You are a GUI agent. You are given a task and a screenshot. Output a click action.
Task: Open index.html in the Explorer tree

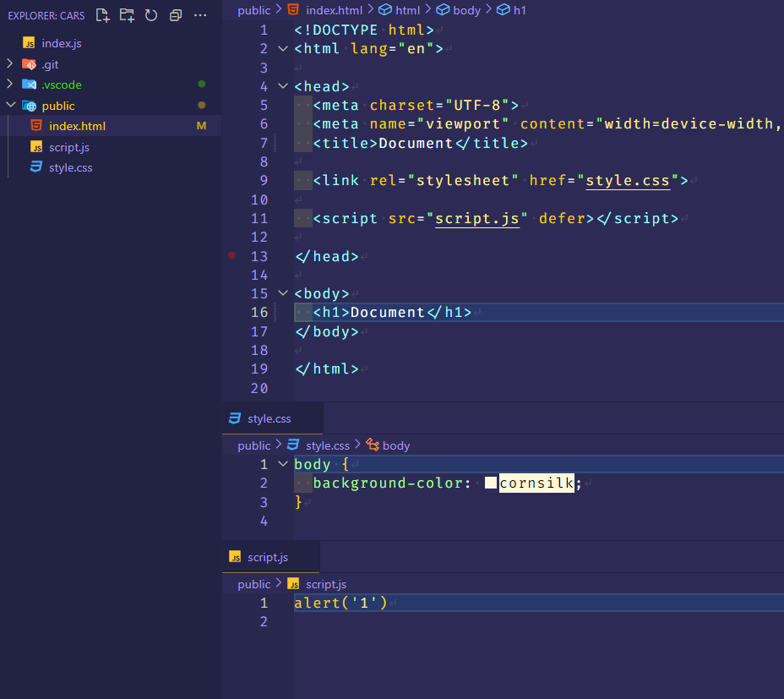(x=77, y=126)
